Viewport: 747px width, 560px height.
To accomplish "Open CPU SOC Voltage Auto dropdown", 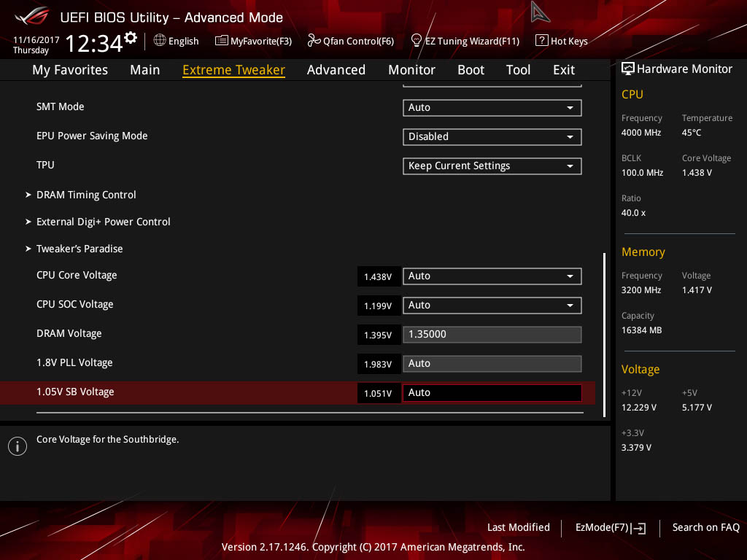I will tap(492, 306).
